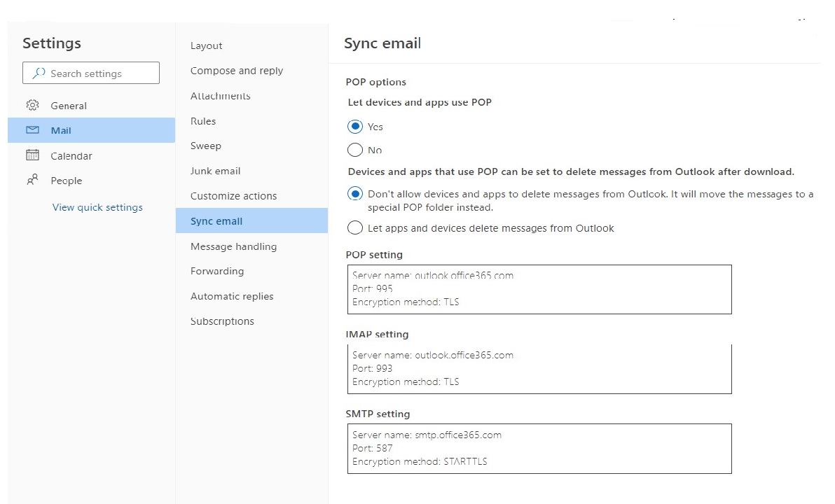The width and height of the screenshot is (835, 504).
Task: Click the Mail envelope icon
Action: (x=32, y=130)
